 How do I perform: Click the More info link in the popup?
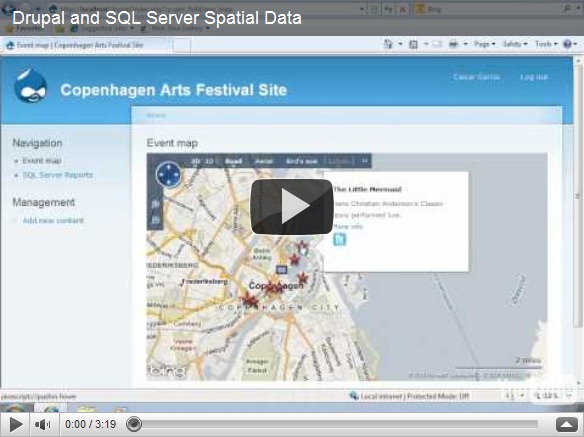[x=348, y=227]
